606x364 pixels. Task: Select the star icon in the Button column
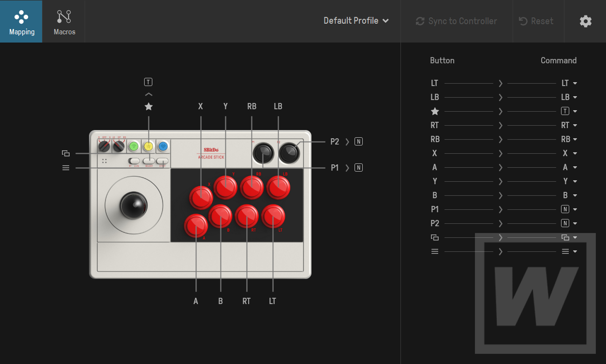[435, 111]
